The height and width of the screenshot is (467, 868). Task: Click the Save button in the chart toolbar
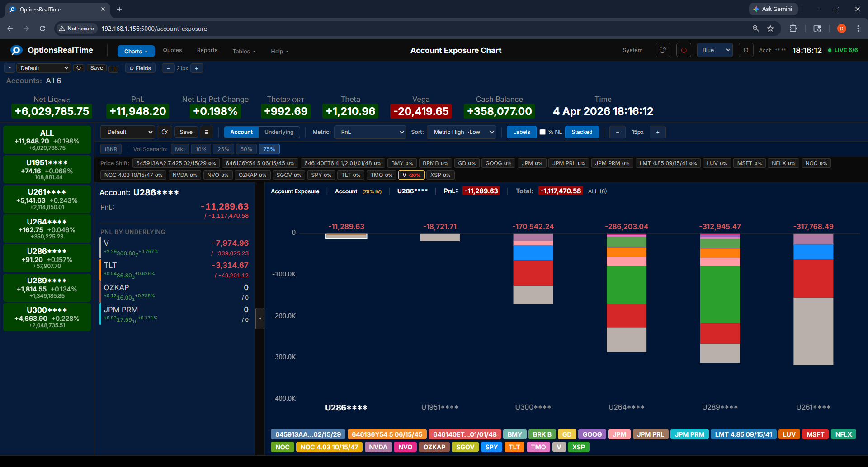pyautogui.click(x=186, y=132)
